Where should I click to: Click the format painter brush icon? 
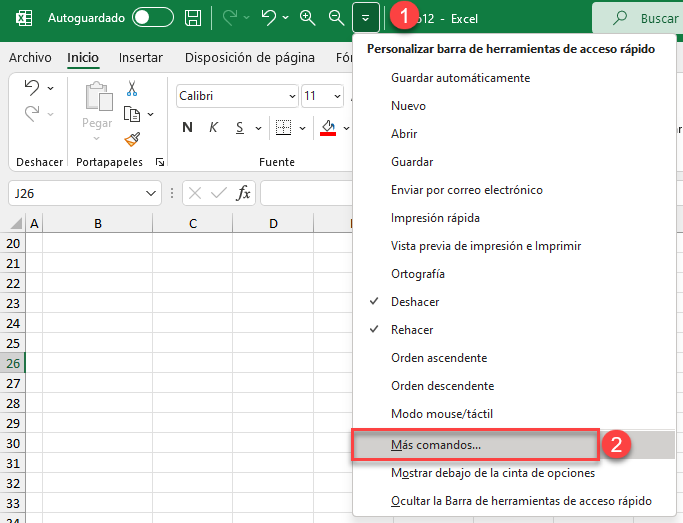132,140
